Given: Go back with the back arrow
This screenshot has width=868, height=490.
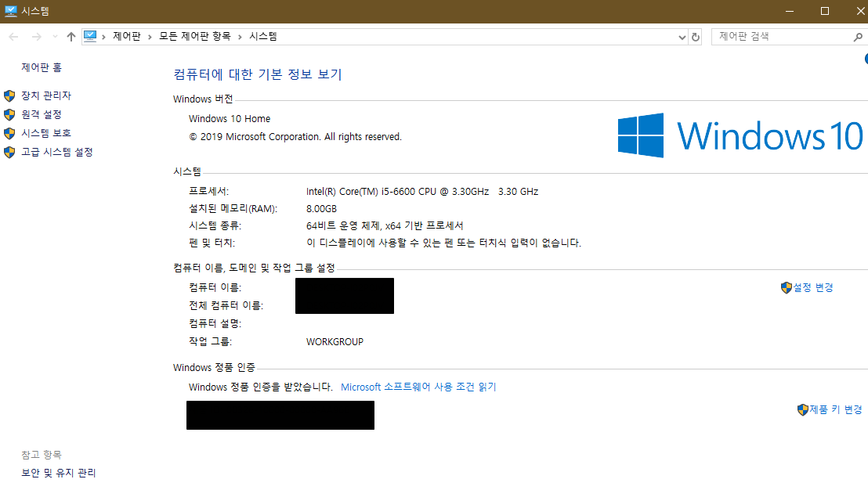Looking at the screenshot, I should tap(14, 37).
